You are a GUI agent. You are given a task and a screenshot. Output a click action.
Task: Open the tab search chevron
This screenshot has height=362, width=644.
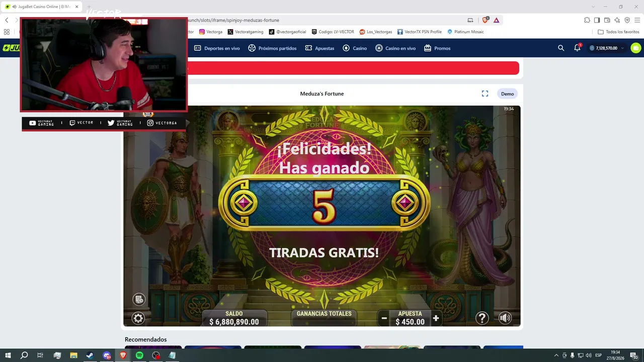pos(593,7)
